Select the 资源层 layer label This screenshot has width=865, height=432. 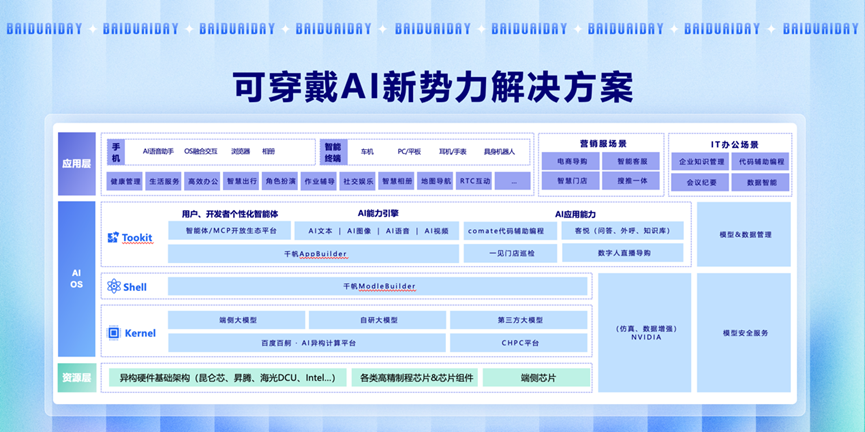(x=77, y=378)
